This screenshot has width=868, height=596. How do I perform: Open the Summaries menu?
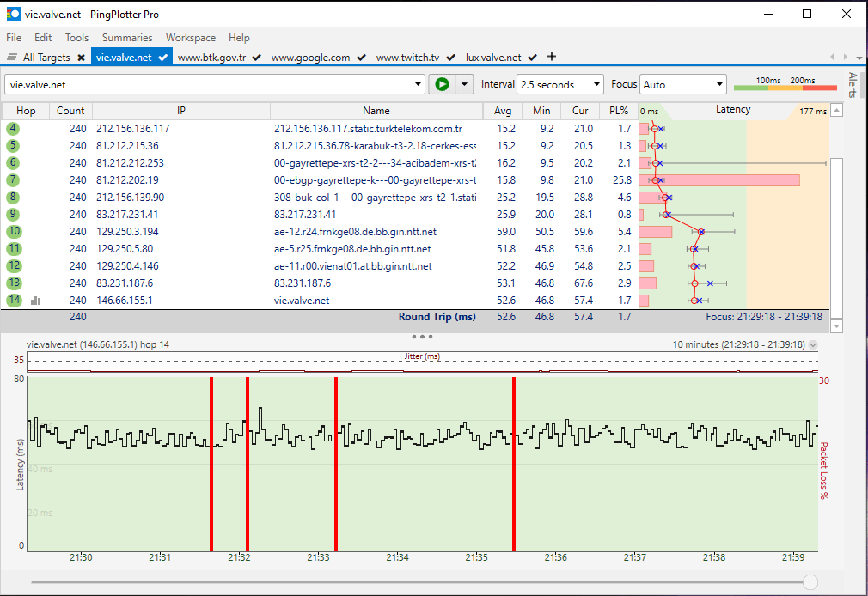(127, 38)
